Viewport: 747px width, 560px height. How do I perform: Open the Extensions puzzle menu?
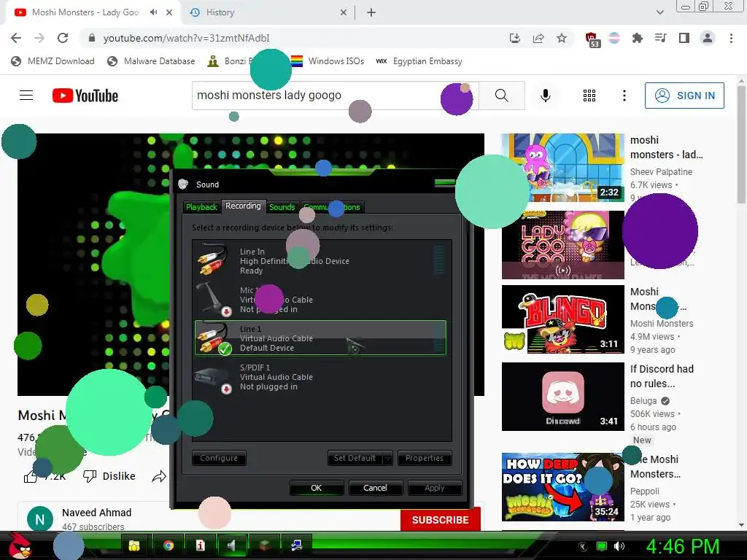click(x=637, y=38)
